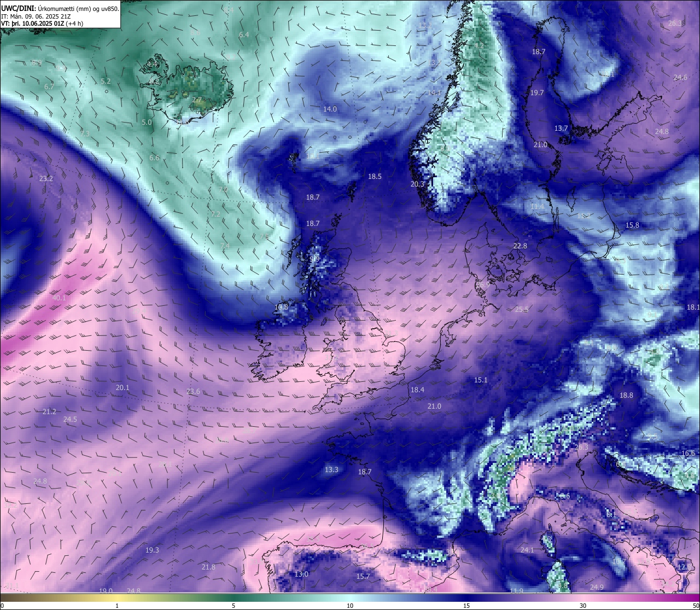Click the 24.9 value label
This screenshot has width=700, height=610.
point(597,587)
